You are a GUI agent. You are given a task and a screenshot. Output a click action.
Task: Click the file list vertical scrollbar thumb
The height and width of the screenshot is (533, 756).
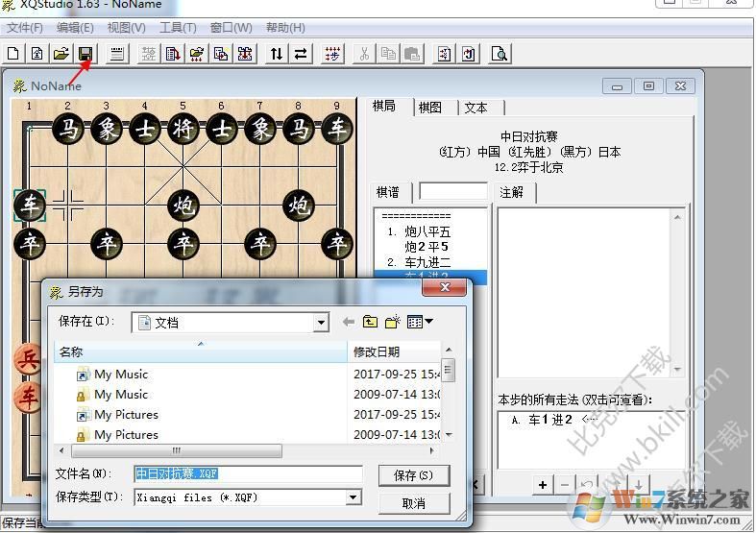(448, 370)
